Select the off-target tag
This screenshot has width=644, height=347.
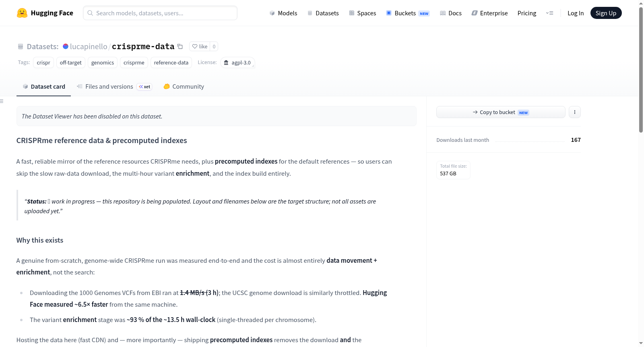(71, 62)
